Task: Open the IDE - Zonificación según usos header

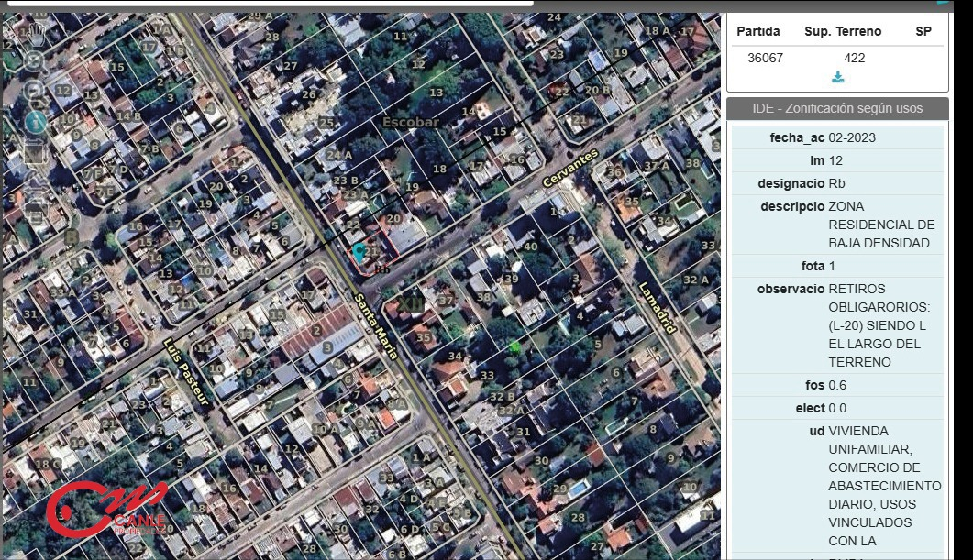Action: coord(837,108)
